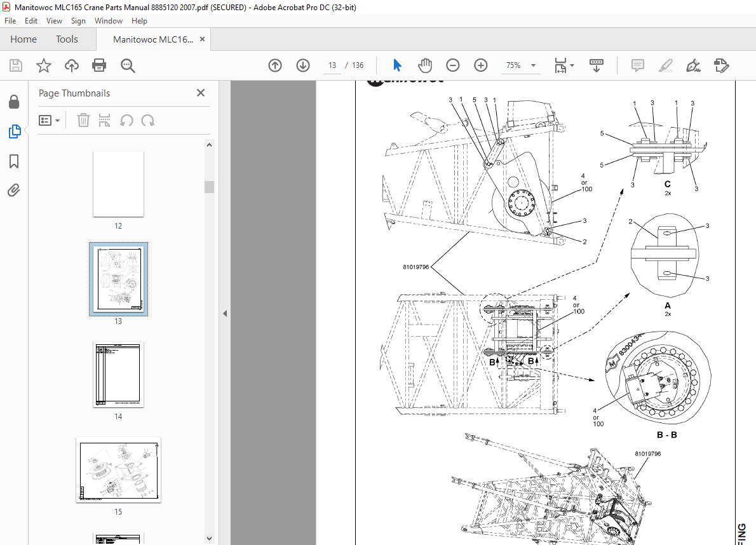Select page 12 thumbnail

[118, 184]
